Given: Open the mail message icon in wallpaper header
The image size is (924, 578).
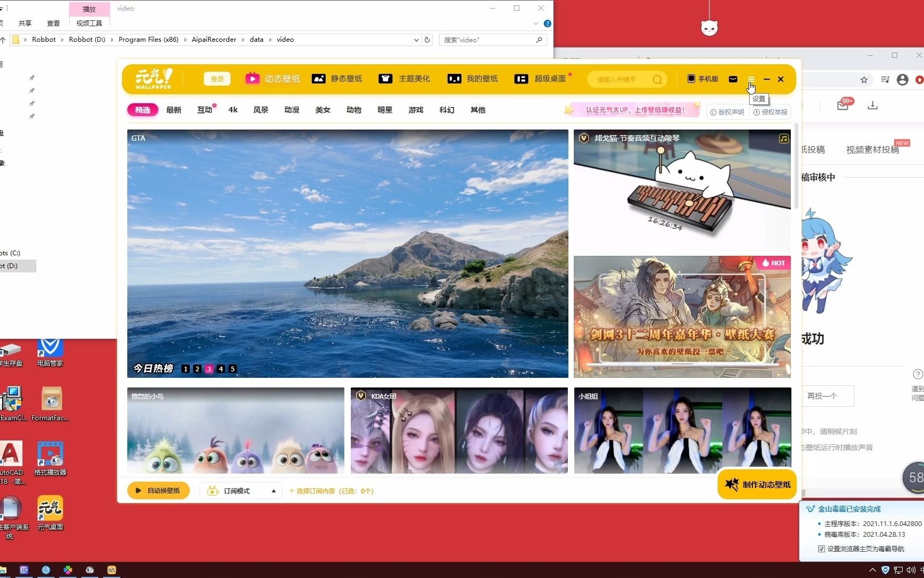Looking at the screenshot, I should [733, 79].
